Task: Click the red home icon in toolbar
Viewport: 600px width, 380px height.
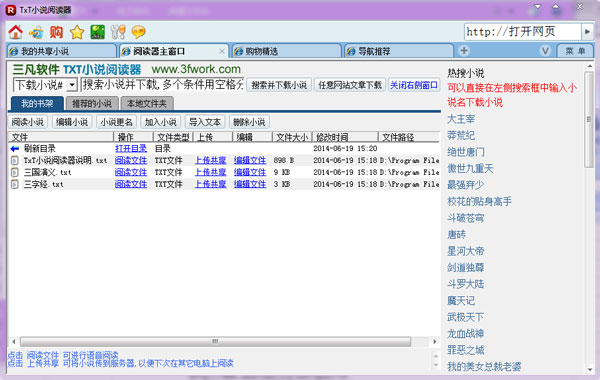Action: click(16, 32)
